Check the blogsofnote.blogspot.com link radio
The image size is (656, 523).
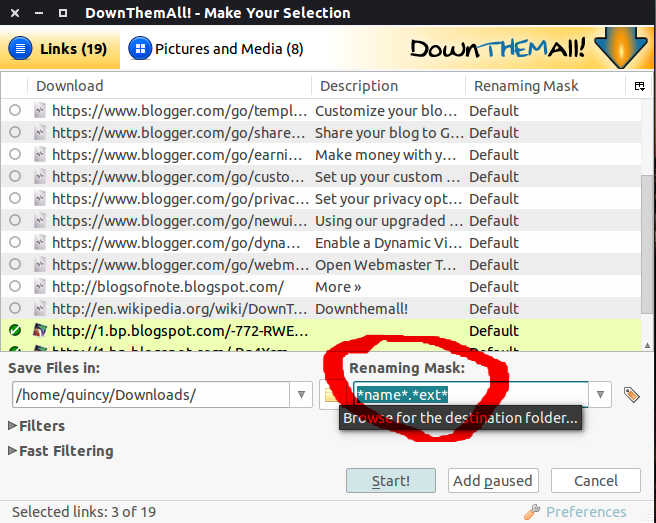tap(15, 287)
